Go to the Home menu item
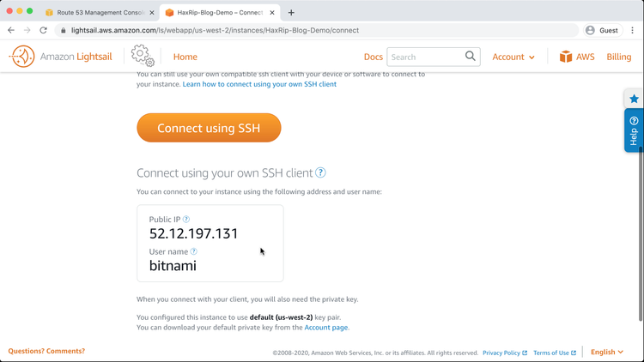Viewport: 644px width, 362px height. click(185, 57)
